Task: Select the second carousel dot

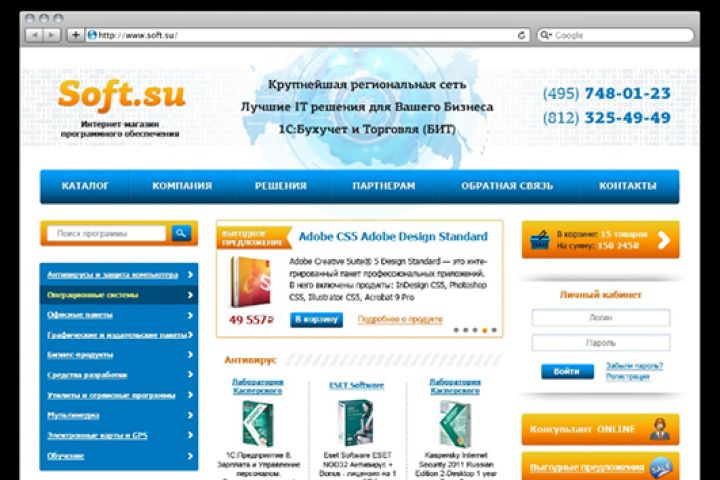Action: click(x=466, y=330)
